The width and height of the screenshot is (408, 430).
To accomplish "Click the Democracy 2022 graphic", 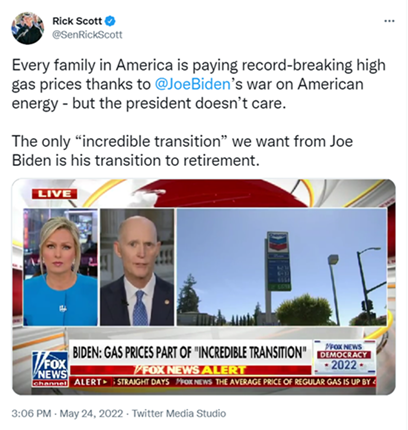I will tap(345, 359).
